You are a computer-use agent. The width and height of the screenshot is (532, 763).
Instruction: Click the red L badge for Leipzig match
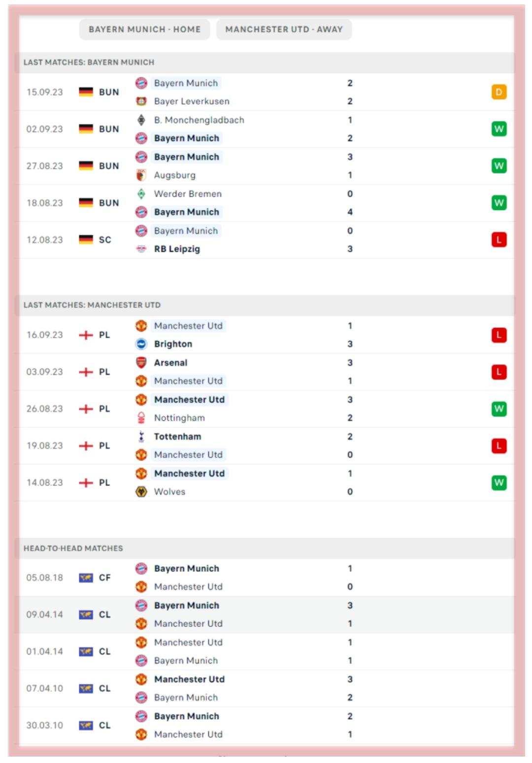click(499, 240)
